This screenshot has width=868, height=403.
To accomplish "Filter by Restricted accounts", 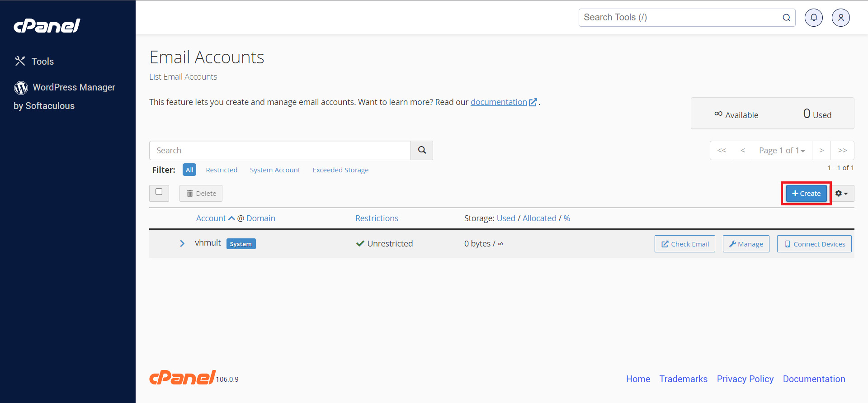I will (x=222, y=170).
